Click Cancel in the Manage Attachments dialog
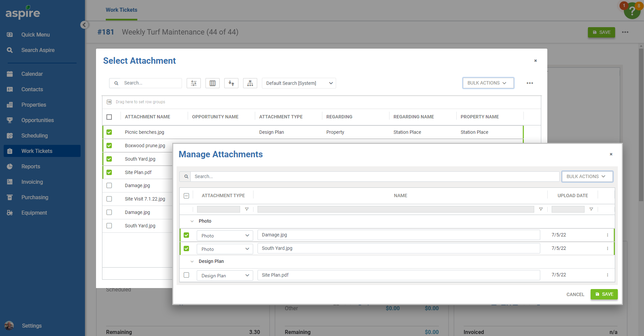 [575, 294]
